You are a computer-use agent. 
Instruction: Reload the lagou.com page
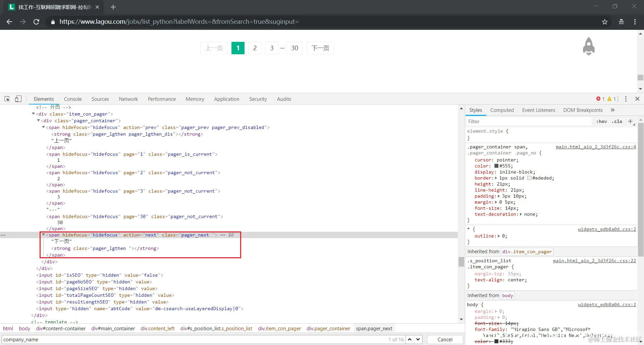tap(36, 22)
